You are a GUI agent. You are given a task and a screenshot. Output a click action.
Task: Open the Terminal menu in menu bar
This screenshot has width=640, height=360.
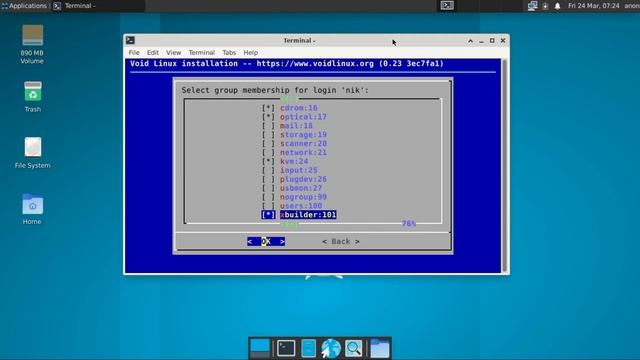(x=202, y=53)
